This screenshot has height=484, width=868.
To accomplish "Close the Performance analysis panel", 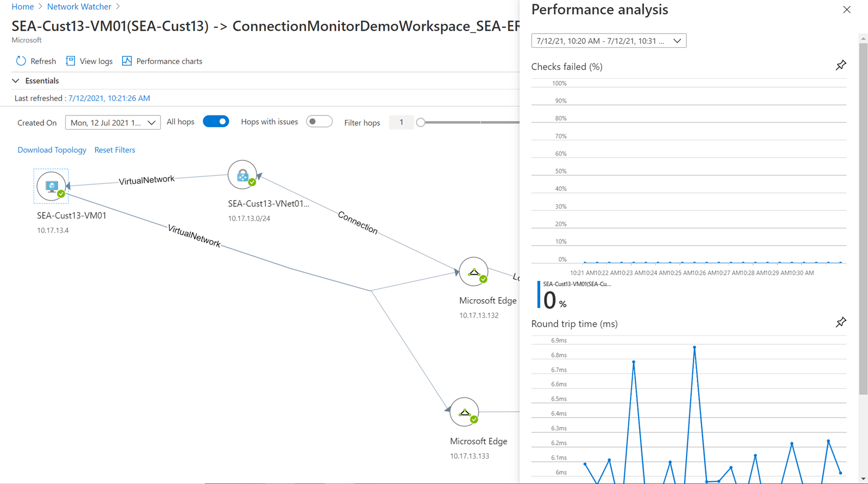I will click(846, 10).
